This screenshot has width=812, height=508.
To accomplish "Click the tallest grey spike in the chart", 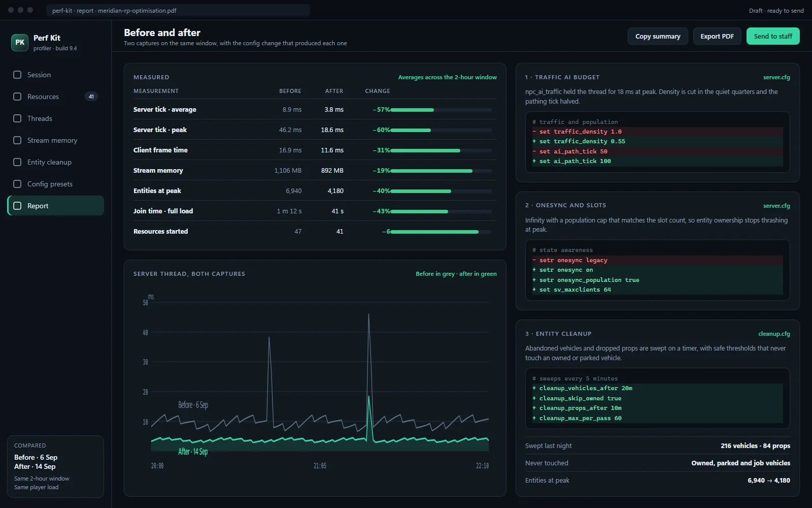I will coord(368,356).
